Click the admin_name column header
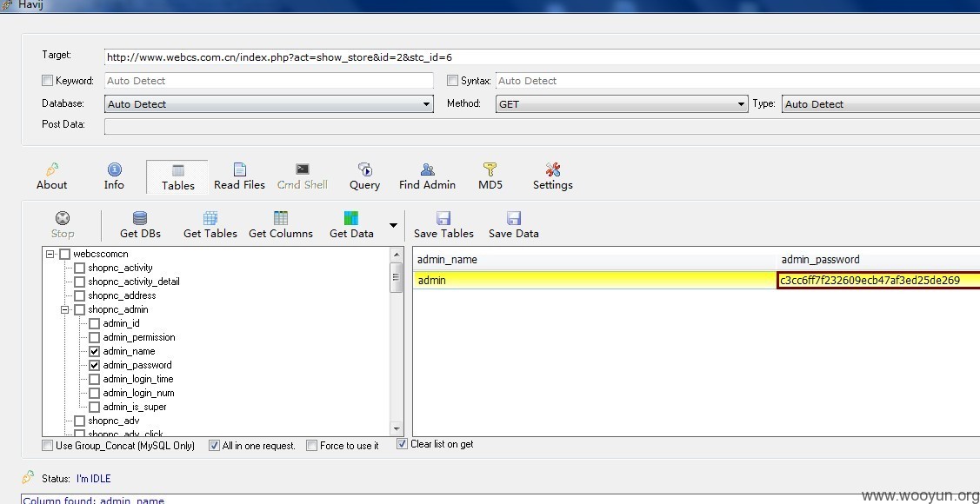Screen dimensions: 980x504 (x=595, y=259)
